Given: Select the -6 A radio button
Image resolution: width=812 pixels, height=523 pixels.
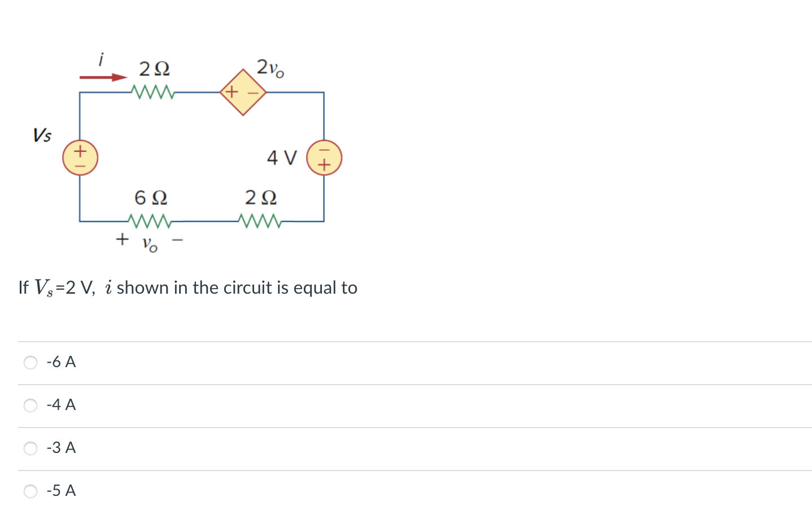Looking at the screenshot, I should (x=30, y=363).
